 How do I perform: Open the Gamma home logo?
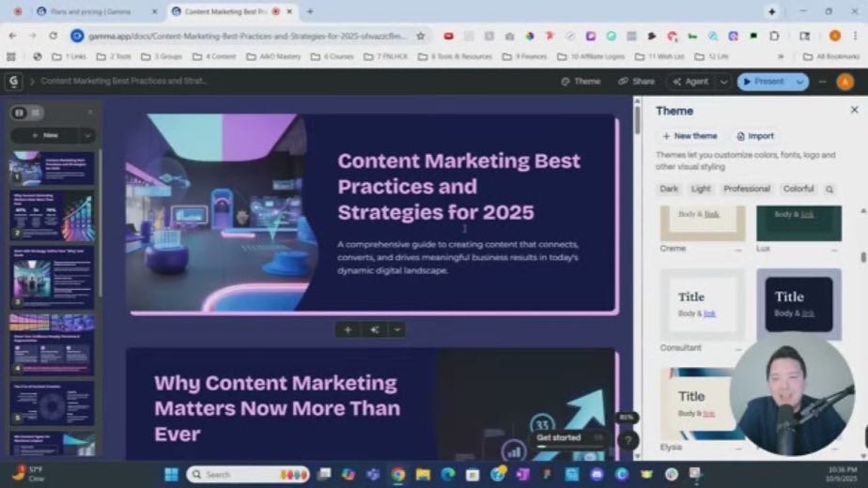[x=13, y=82]
